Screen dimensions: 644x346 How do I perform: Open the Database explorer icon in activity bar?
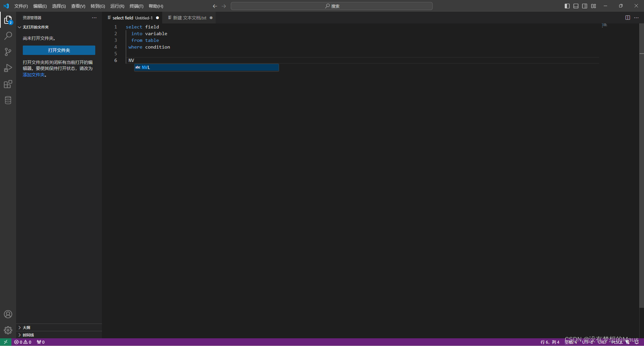tap(8, 100)
